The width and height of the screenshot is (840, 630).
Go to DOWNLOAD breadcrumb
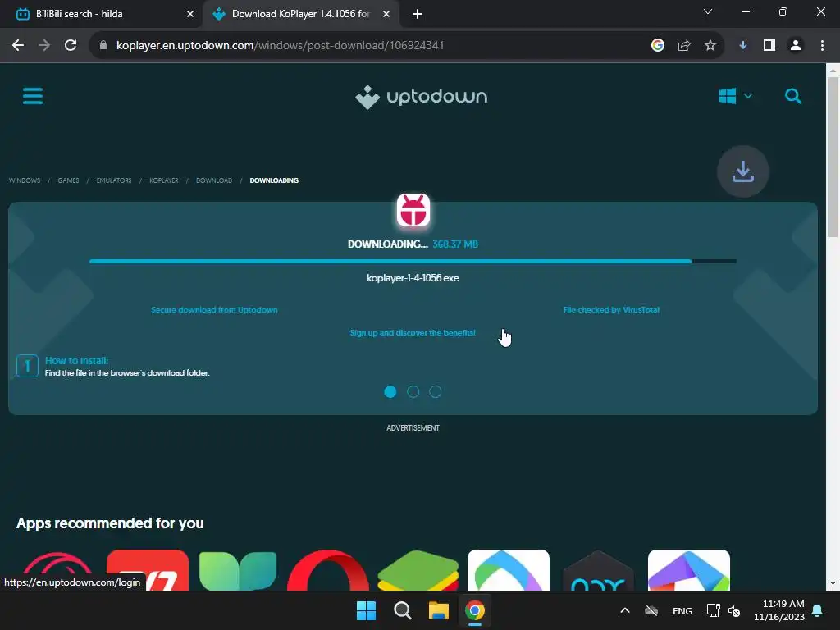(214, 180)
